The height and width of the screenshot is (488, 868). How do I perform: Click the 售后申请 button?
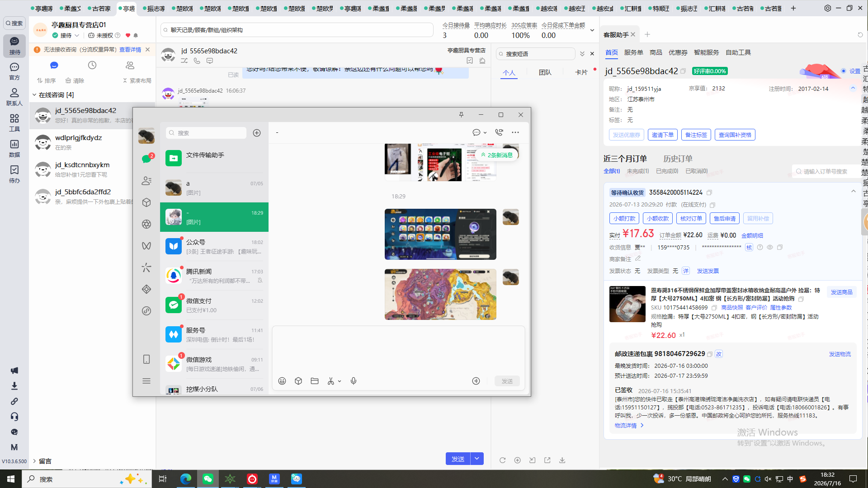pos(724,218)
